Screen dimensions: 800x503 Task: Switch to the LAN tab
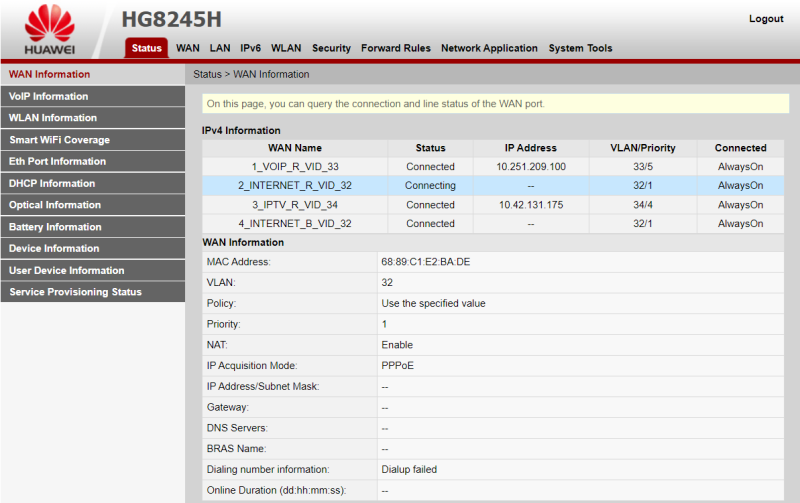click(220, 48)
